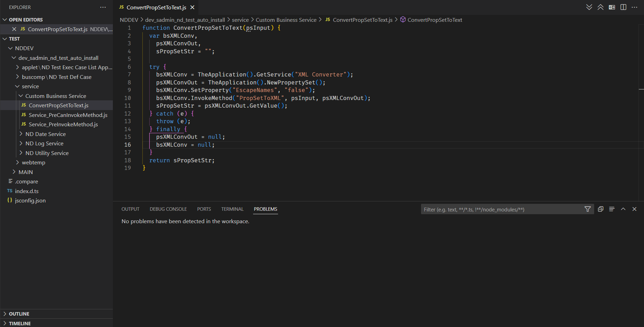Click the JS icon in the ConvertPropSetToText.js tab

click(x=122, y=7)
